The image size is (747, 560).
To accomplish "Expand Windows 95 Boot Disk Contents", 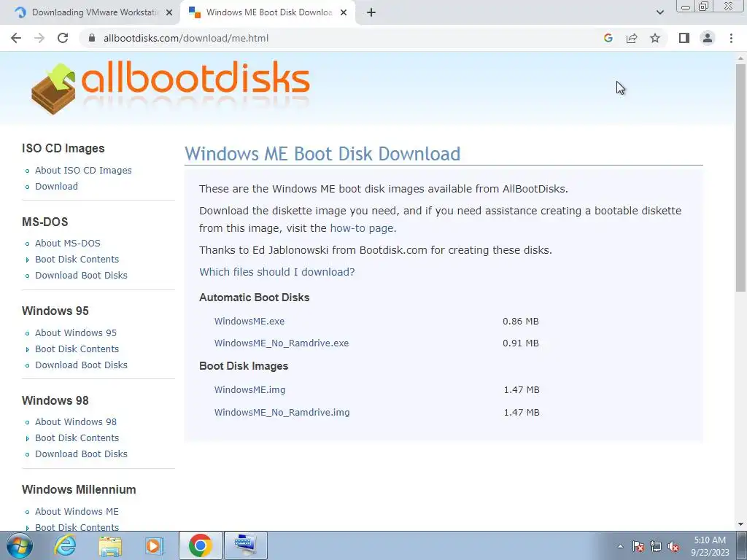I will [77, 349].
